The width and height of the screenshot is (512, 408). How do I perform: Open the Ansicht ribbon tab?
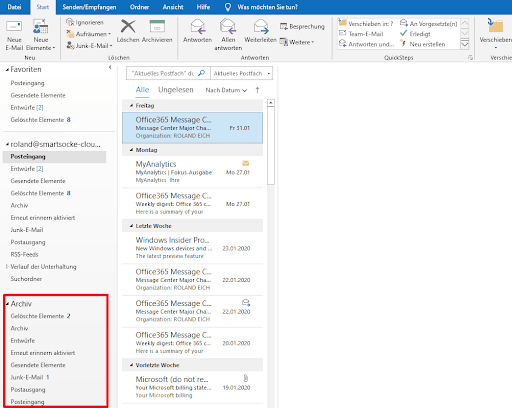pyautogui.click(x=173, y=7)
